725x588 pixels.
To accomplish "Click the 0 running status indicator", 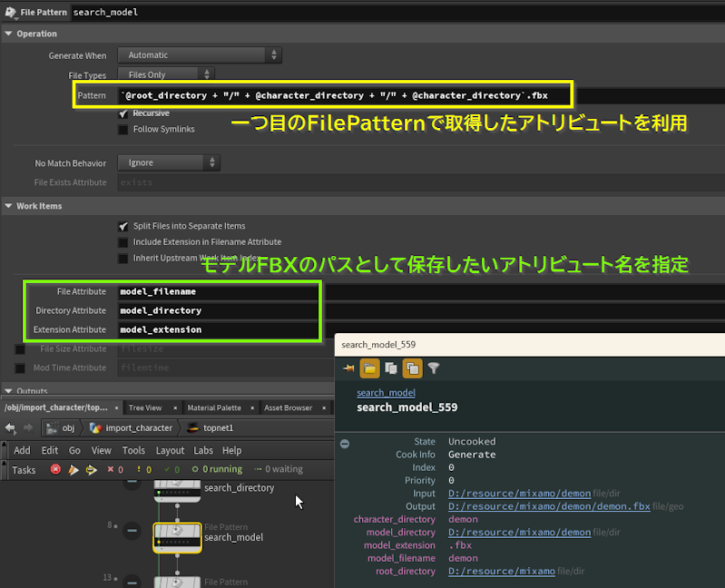I will pyautogui.click(x=217, y=470).
